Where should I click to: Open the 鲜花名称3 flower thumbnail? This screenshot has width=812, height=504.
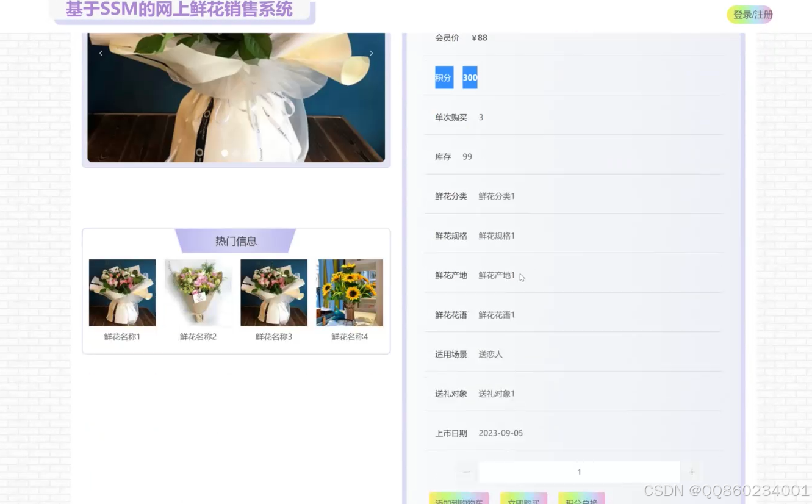tap(273, 293)
